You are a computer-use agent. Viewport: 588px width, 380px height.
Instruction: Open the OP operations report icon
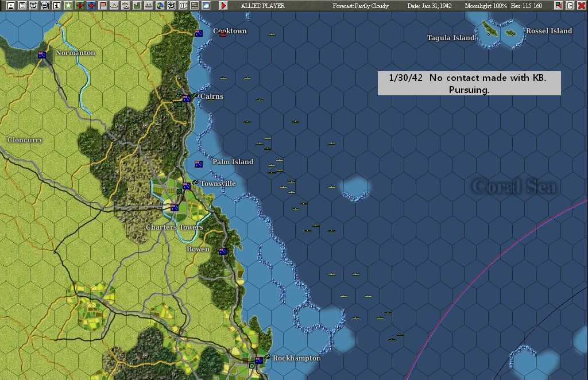183,6
